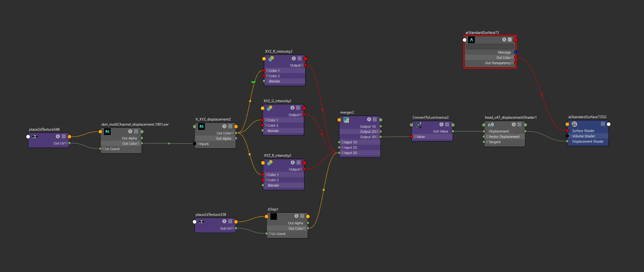Expand Color 1 on XYZ_R_intensity2
This screenshot has width=644, height=272.
pyautogui.click(x=267, y=71)
